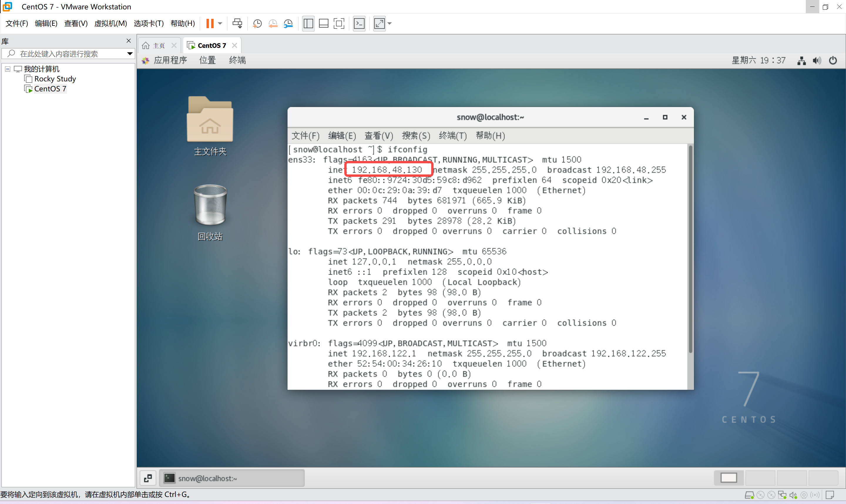Expand the library search dropdown arrow

(x=130, y=54)
